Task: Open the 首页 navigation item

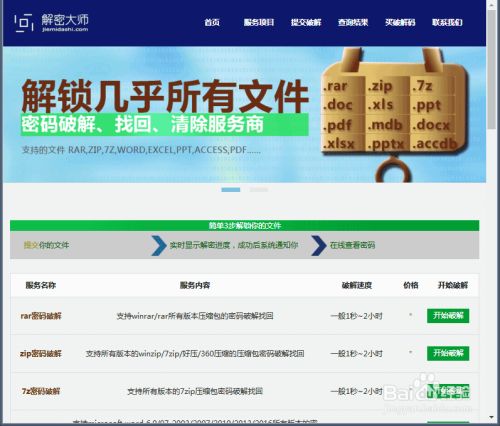Action: click(x=212, y=22)
